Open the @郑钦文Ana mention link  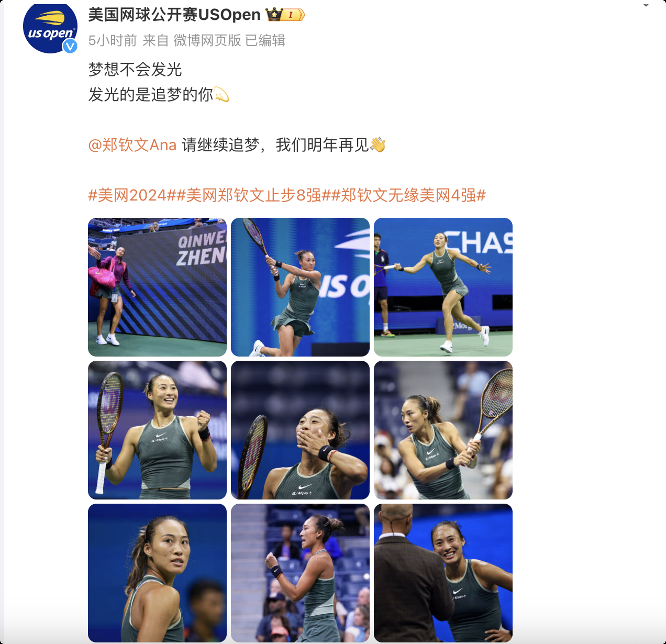point(132,145)
